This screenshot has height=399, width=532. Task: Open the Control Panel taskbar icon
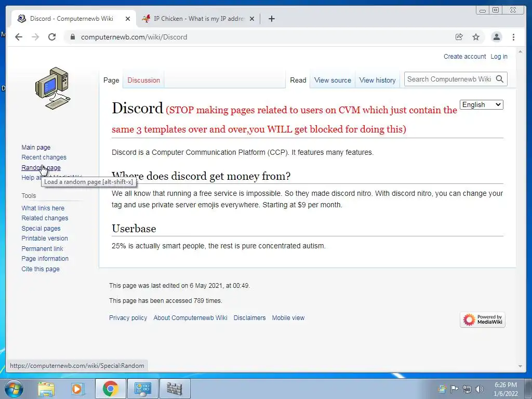[142, 389]
